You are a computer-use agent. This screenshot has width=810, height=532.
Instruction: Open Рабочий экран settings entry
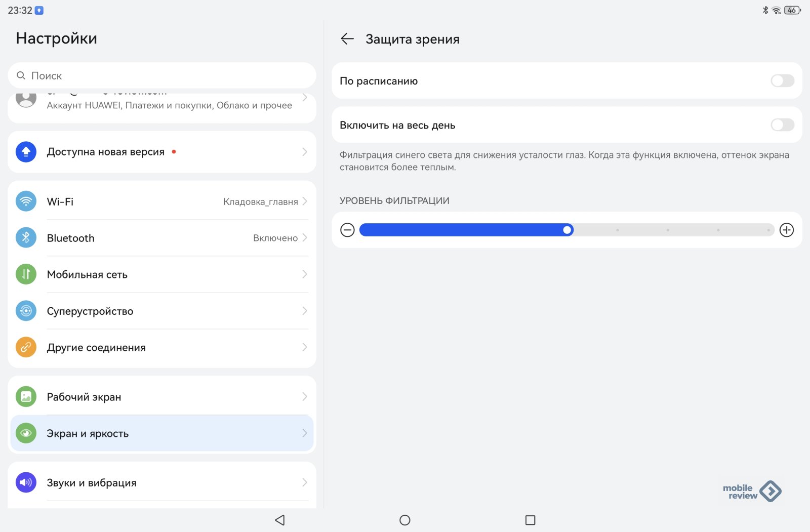(162, 397)
